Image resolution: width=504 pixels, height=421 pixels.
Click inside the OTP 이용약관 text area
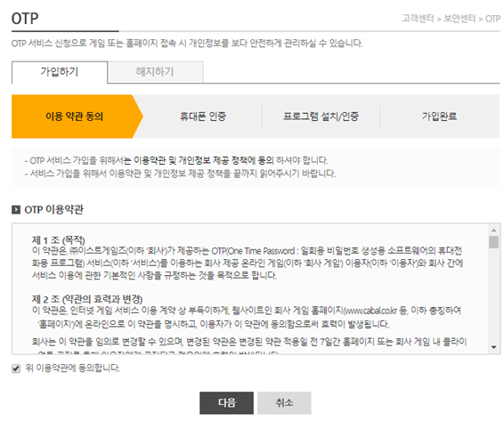[250, 288]
